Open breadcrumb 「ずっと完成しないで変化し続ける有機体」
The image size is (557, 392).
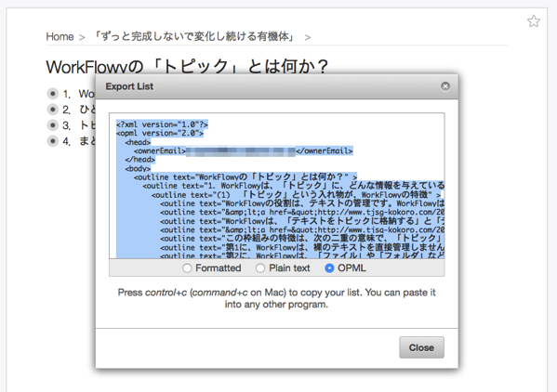pos(194,36)
